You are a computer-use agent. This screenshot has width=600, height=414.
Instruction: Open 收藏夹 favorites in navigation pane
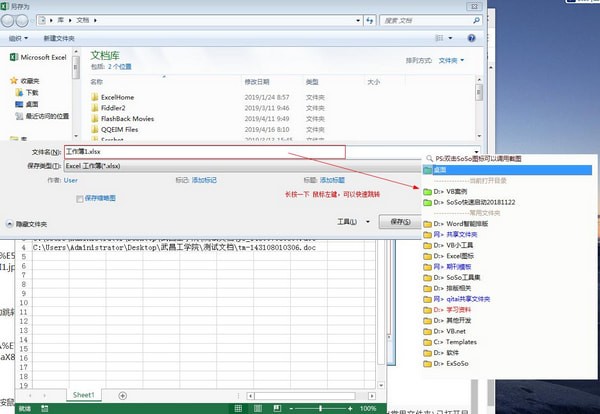(25, 81)
